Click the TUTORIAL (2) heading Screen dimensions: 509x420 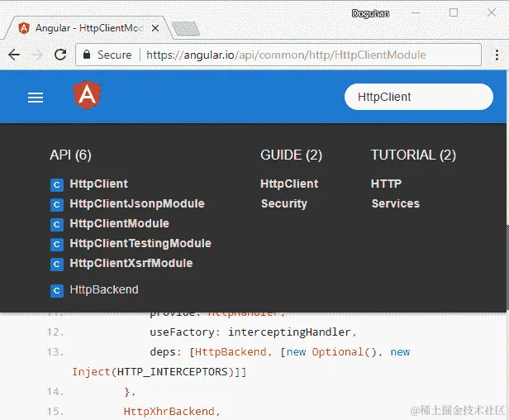click(413, 155)
